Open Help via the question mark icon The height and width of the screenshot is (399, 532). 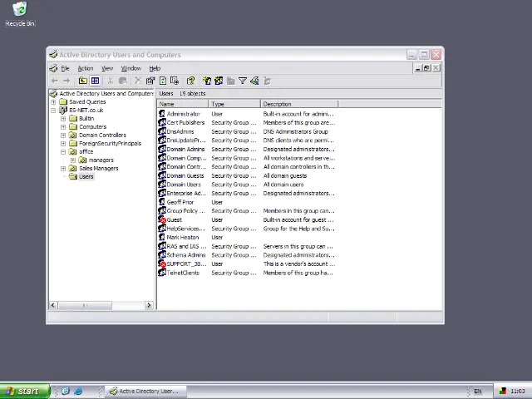pos(190,81)
